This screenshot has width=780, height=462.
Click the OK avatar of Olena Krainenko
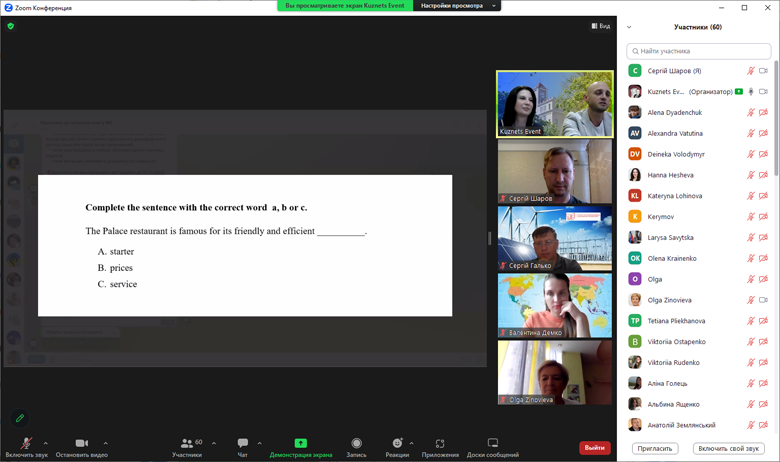tap(635, 259)
